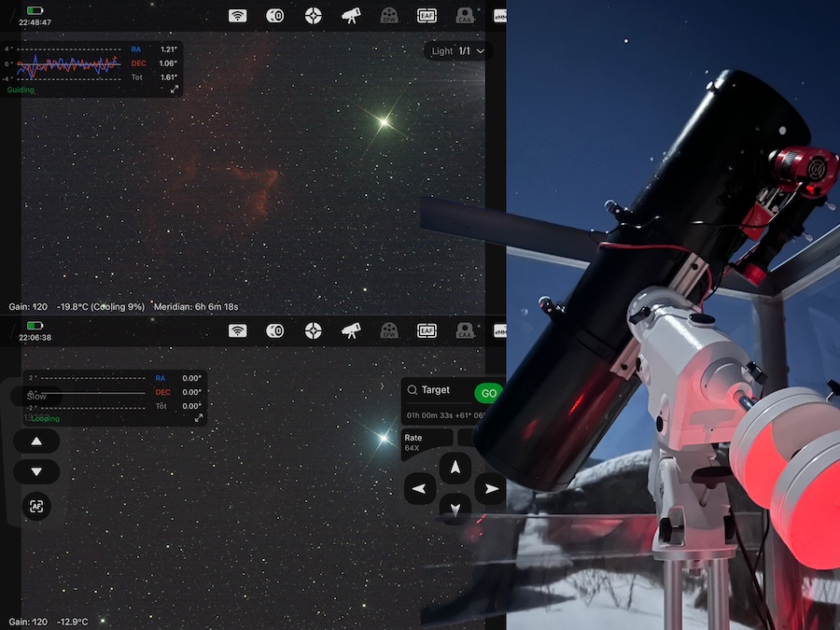Open EFW filter wheel settings in the 22:06:38 toolbar
This screenshot has width=840, height=630.
pyautogui.click(x=389, y=330)
